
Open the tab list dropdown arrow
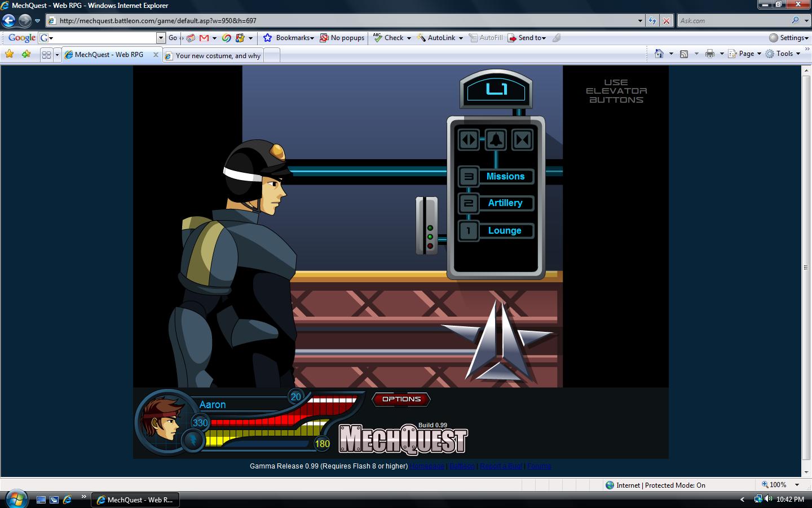(x=56, y=55)
